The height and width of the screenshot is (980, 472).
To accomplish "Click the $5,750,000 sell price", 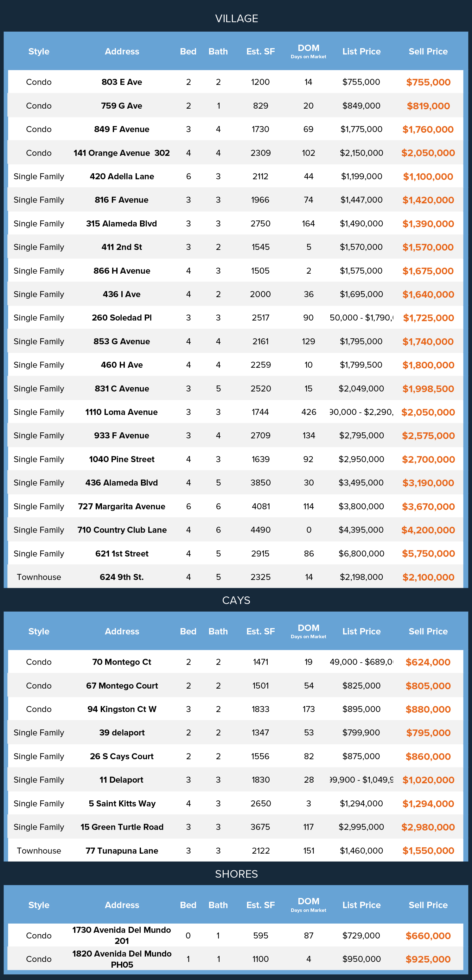I will [428, 554].
